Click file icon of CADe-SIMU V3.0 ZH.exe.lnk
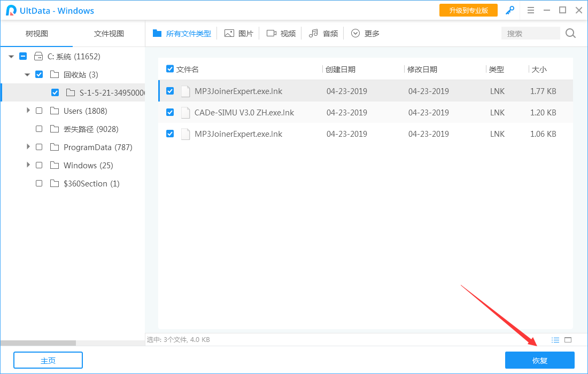Image resolution: width=588 pixels, height=374 pixels. pyautogui.click(x=185, y=112)
